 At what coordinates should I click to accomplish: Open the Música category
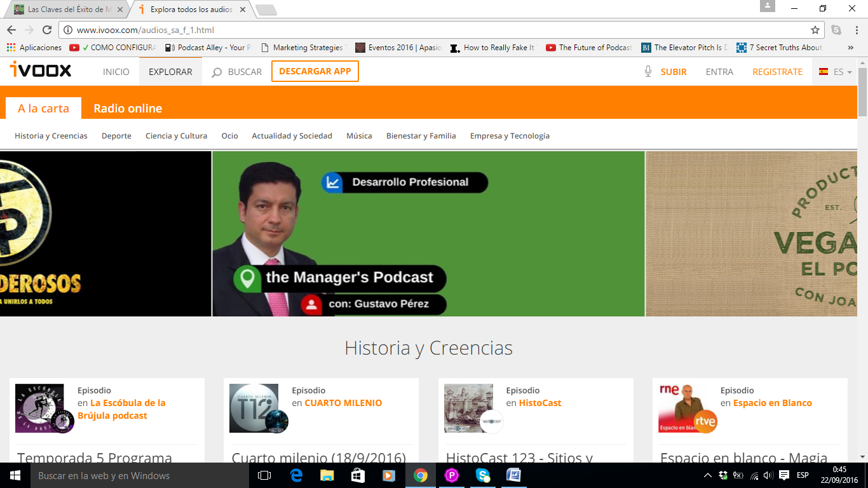point(359,136)
